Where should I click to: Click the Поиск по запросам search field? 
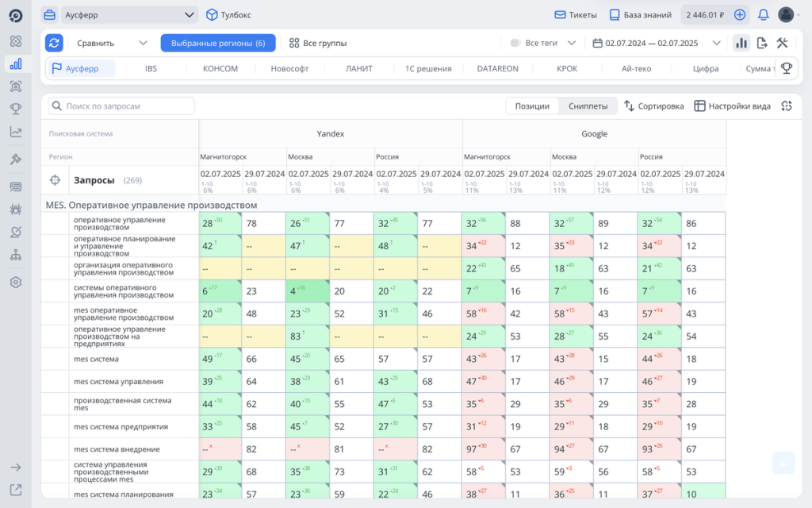coord(121,106)
